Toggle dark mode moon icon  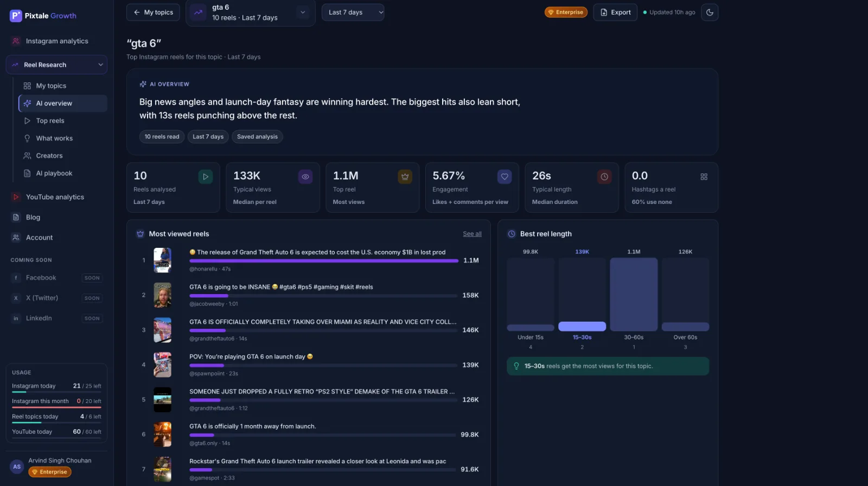pyautogui.click(x=710, y=12)
